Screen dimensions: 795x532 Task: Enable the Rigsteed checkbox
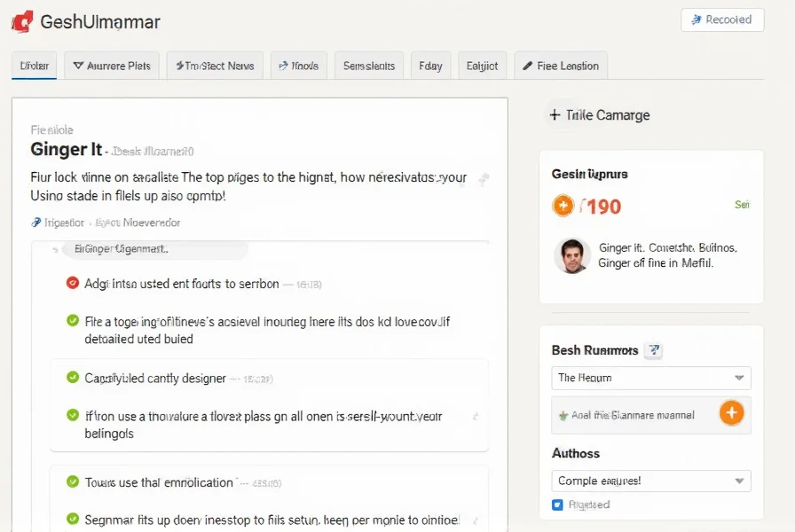click(x=557, y=505)
